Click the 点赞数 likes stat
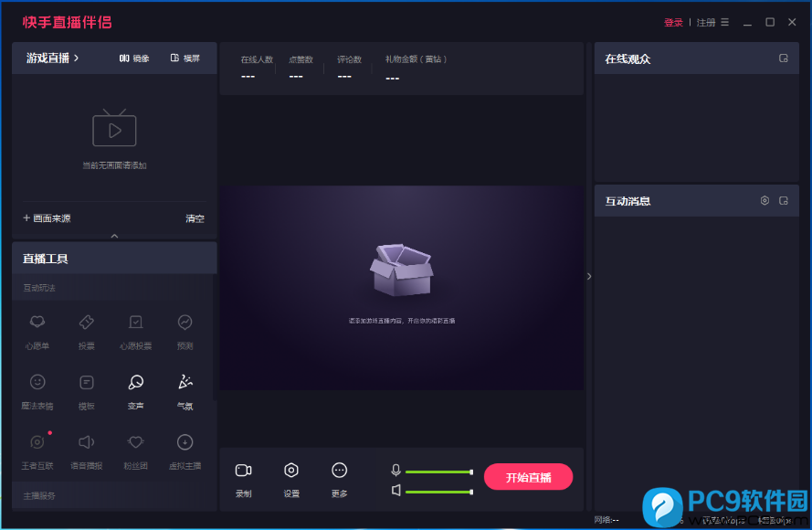 [301, 68]
